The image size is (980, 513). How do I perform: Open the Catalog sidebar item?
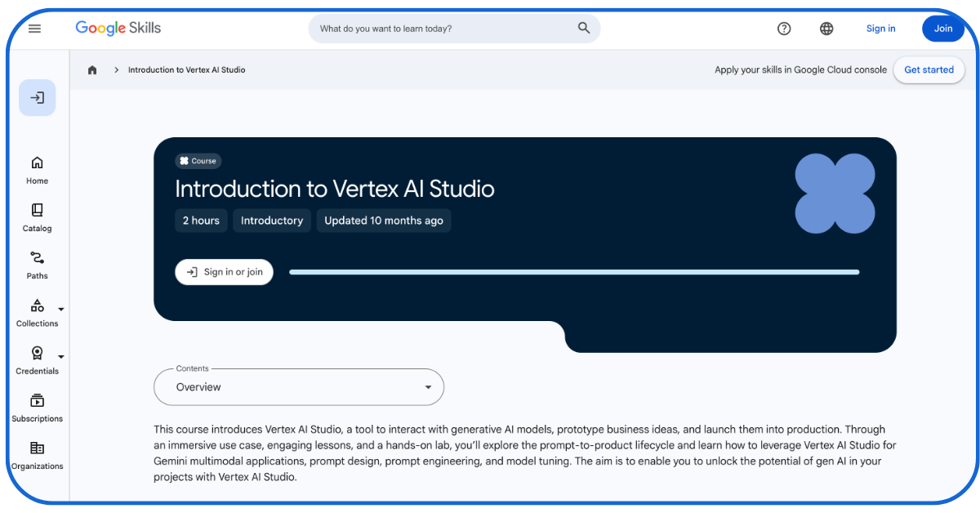pyautogui.click(x=38, y=217)
